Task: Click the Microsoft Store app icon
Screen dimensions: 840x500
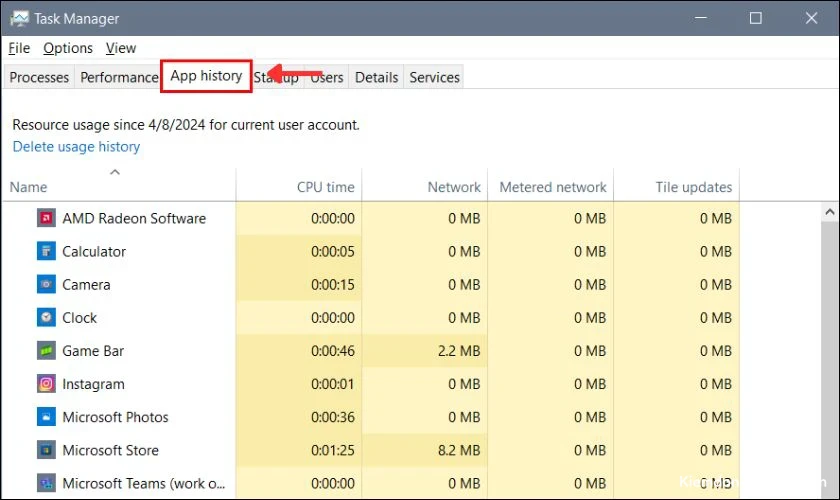Action: point(46,450)
